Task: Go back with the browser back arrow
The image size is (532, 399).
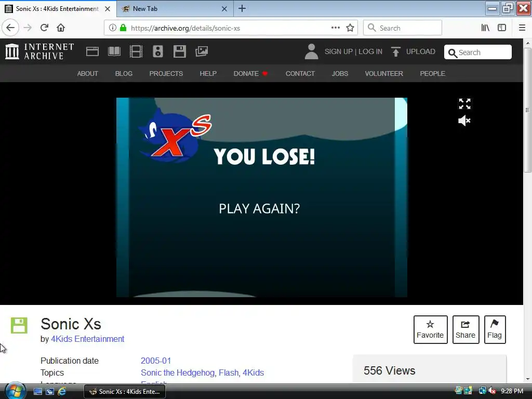Action: click(x=10, y=28)
